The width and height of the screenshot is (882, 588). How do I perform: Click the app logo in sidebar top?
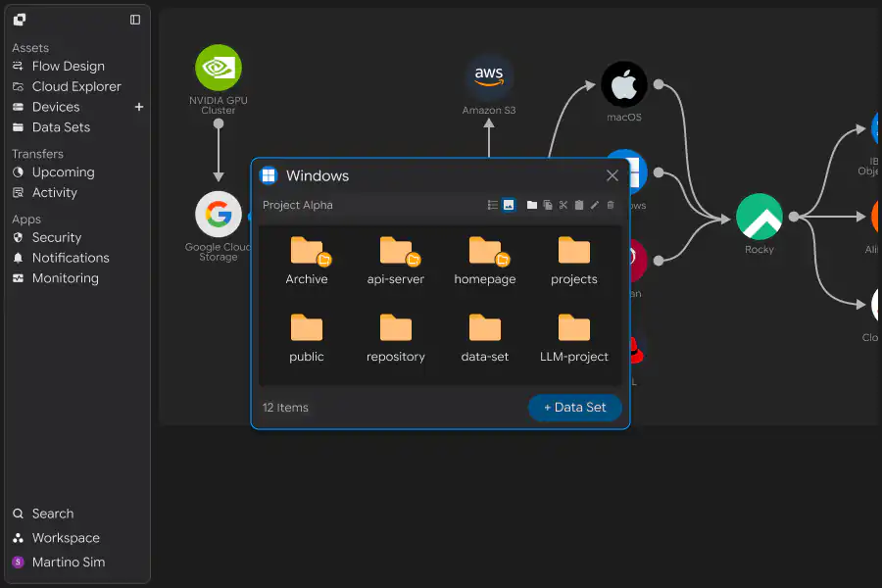(20, 20)
